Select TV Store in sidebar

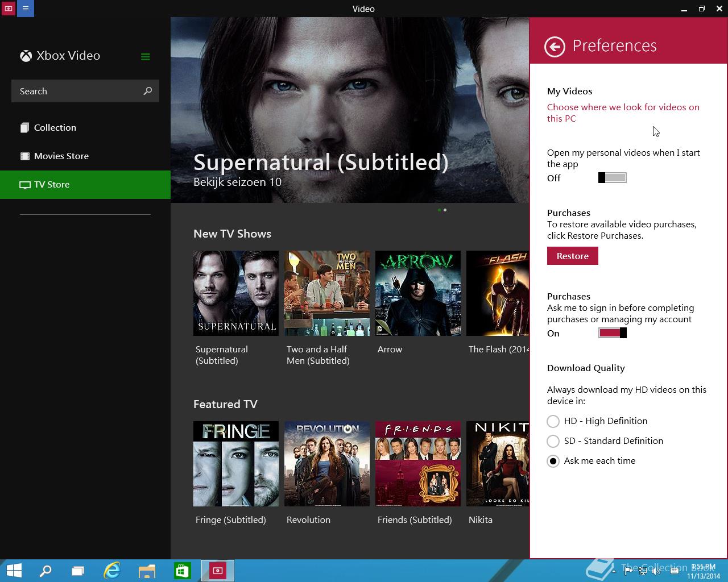pyautogui.click(x=85, y=185)
